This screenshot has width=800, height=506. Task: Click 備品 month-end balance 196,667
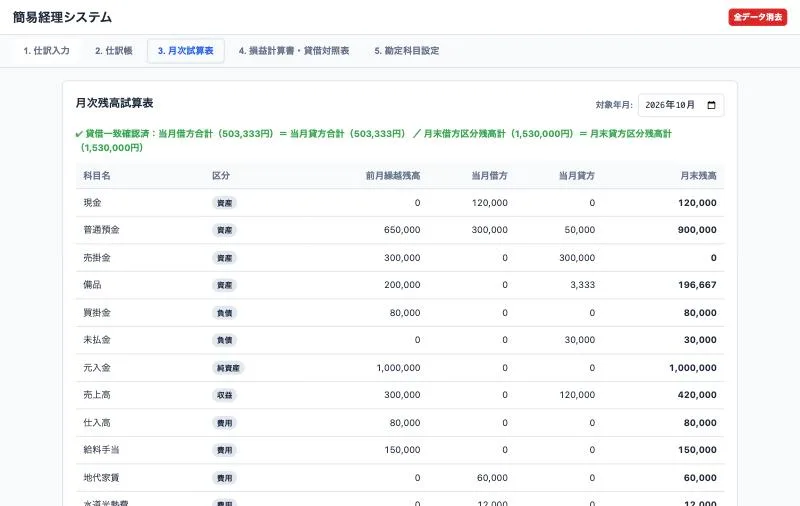coord(697,285)
